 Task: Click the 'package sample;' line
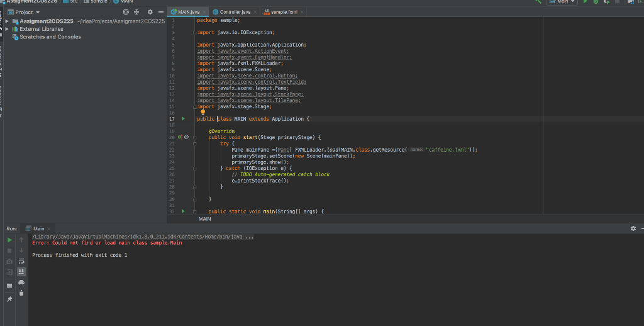(218, 20)
